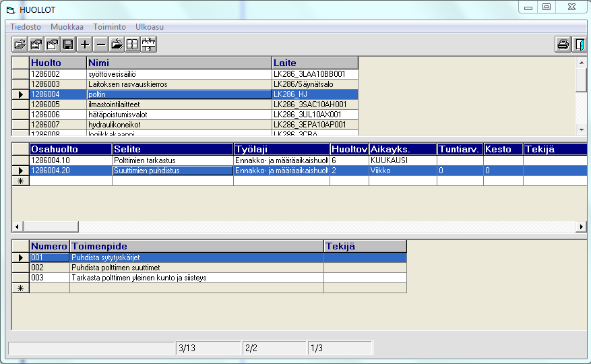This screenshot has height=364, width=591.
Task: Open the Muokkaa menu
Action: 67,27
